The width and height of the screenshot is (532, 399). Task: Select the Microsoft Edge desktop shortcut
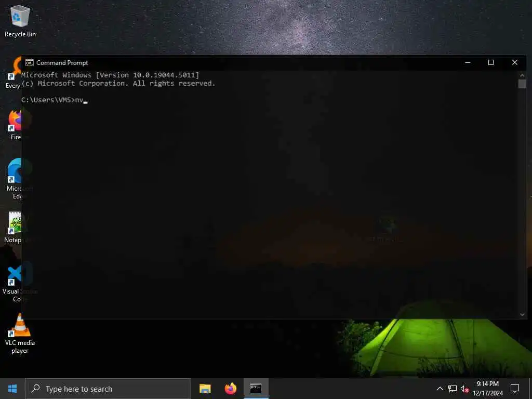coord(14,179)
